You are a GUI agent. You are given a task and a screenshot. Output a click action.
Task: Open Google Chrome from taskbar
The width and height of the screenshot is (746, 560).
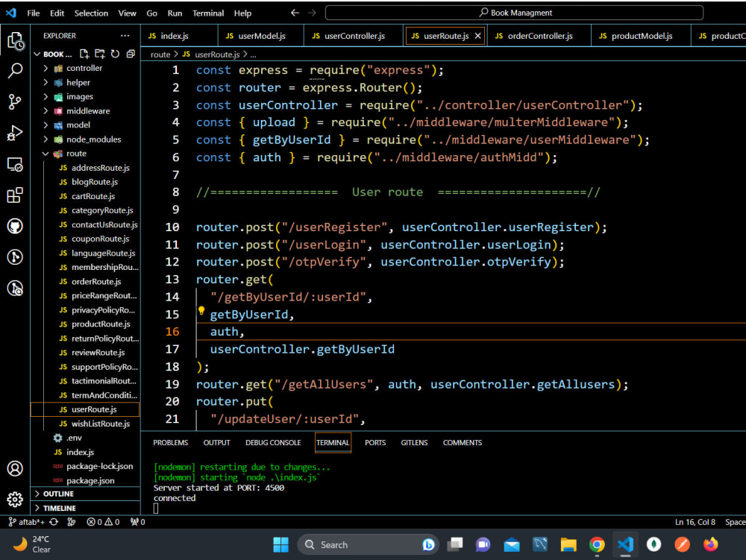pos(597,545)
